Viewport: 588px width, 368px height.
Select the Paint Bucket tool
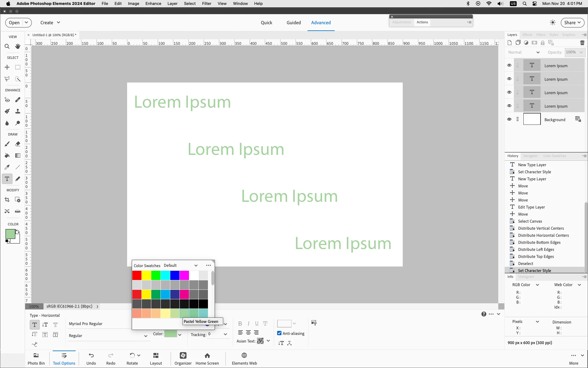pyautogui.click(x=7, y=155)
